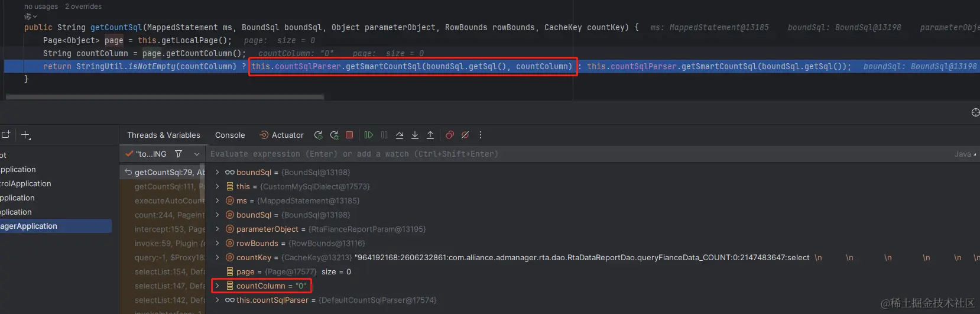
Task: Click the parameter icon of parameterObject
Action: [x=230, y=229]
